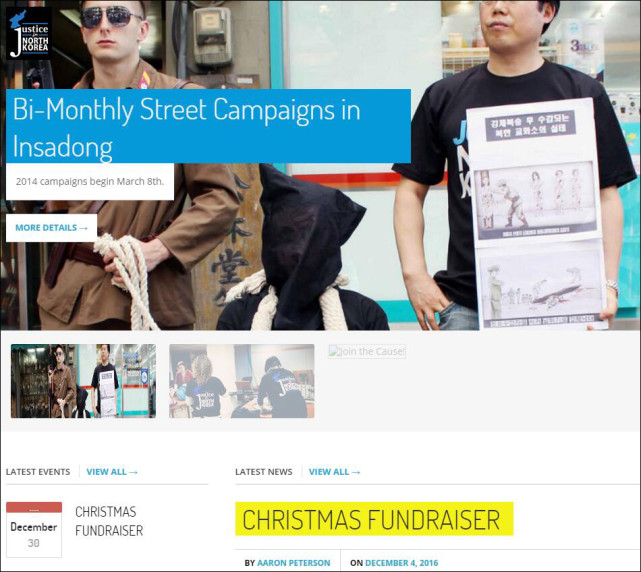The height and width of the screenshot is (572, 641).
Task: View all latest news
Action: click(x=334, y=472)
